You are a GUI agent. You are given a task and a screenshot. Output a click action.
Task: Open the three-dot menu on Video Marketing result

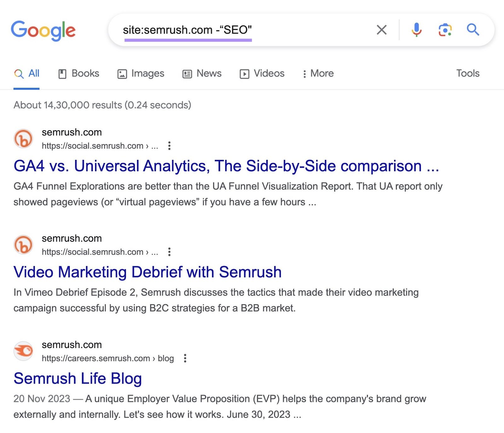pyautogui.click(x=170, y=252)
